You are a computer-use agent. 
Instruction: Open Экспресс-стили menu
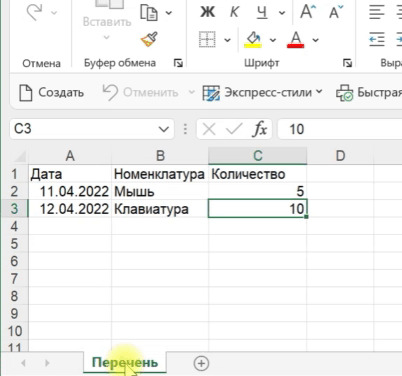click(x=263, y=92)
